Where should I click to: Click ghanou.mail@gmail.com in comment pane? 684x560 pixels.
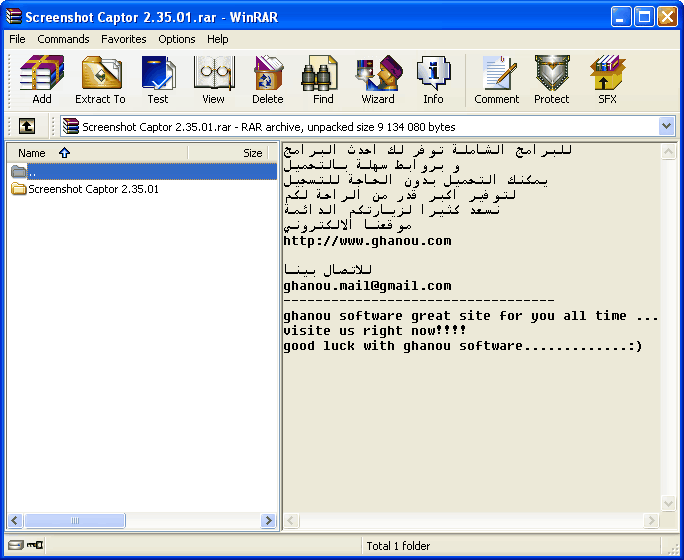pos(367,286)
